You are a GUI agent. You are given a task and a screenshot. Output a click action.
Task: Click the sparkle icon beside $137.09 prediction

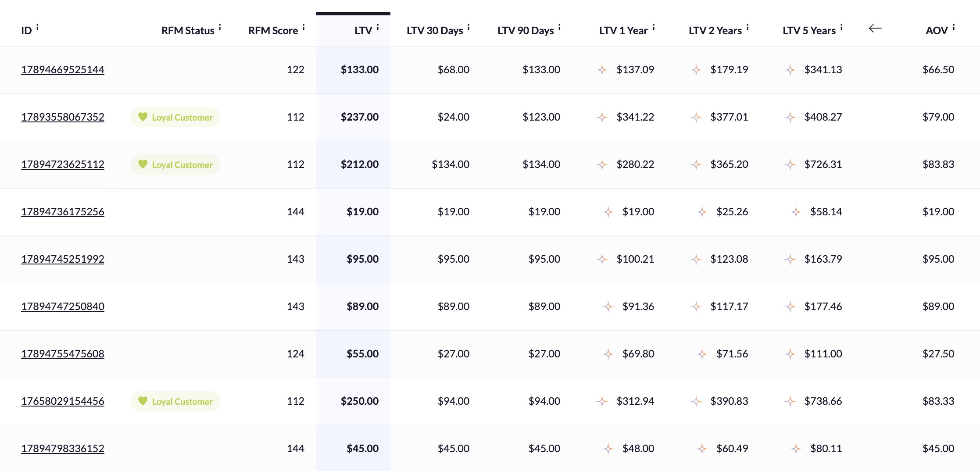tap(602, 69)
